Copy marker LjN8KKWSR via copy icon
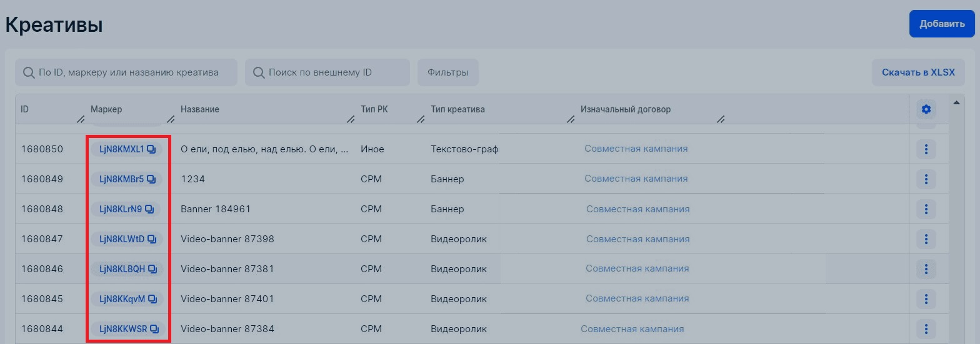The height and width of the screenshot is (344, 980). [154, 329]
